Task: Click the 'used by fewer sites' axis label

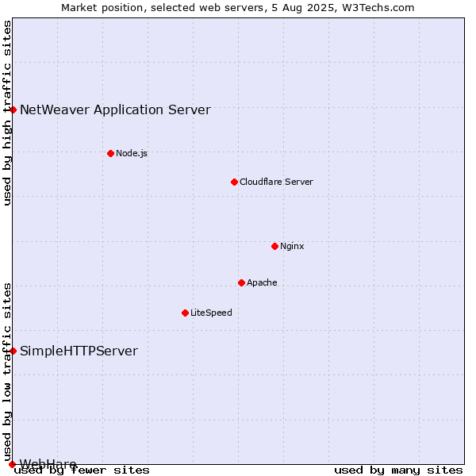Action: point(82,470)
